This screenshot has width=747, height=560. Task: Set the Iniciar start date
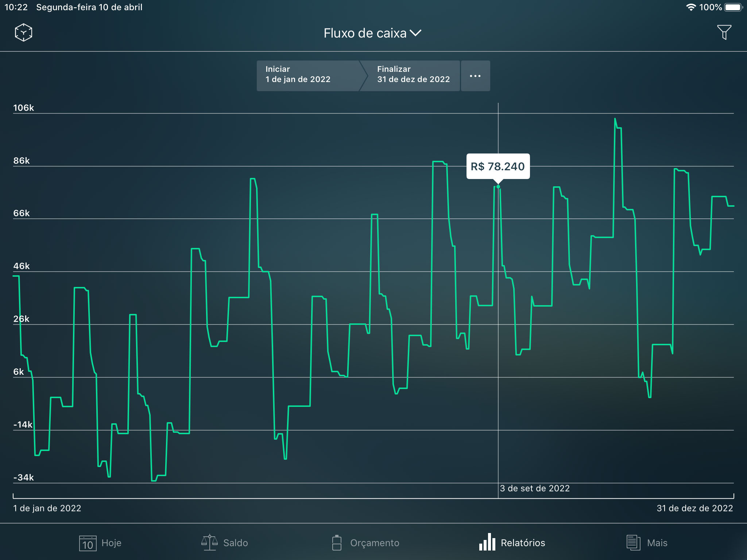(x=309, y=76)
